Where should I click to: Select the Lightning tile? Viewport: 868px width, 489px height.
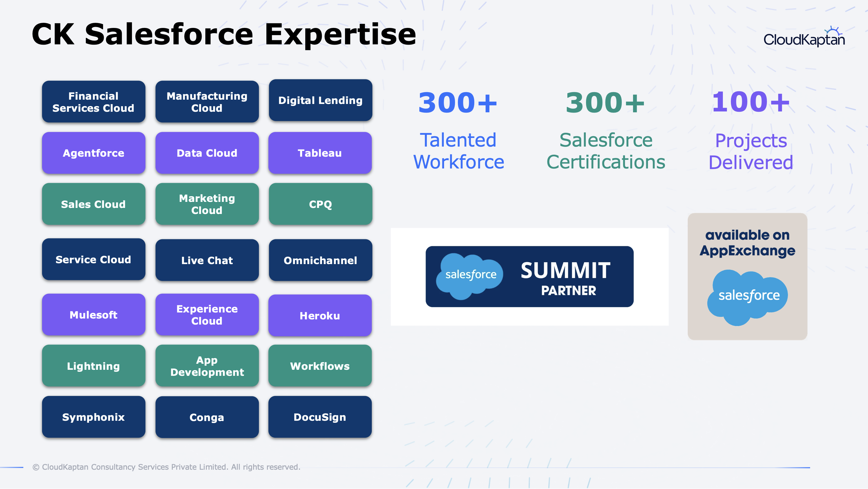click(94, 366)
